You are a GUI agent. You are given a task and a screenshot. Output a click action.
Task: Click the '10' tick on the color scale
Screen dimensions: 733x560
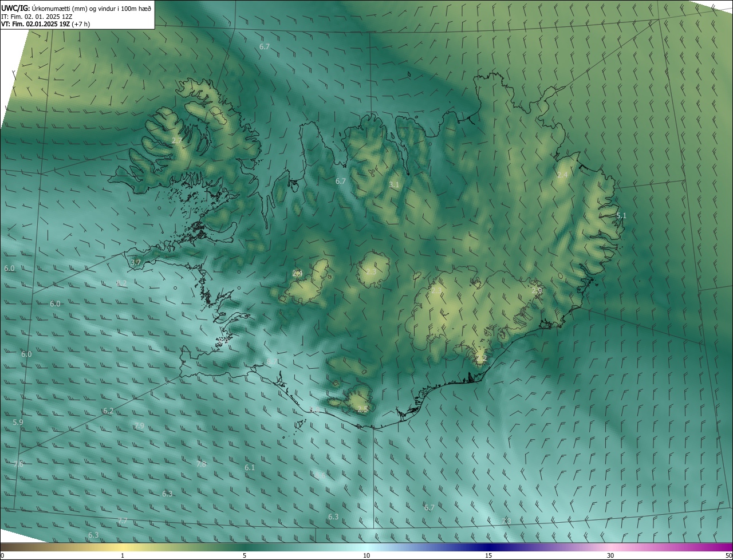click(366, 555)
